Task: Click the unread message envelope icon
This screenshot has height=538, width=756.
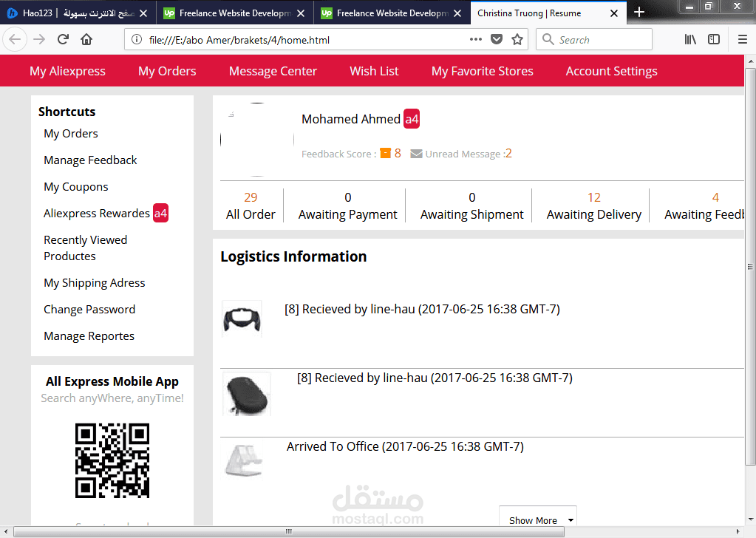Action: 416,154
